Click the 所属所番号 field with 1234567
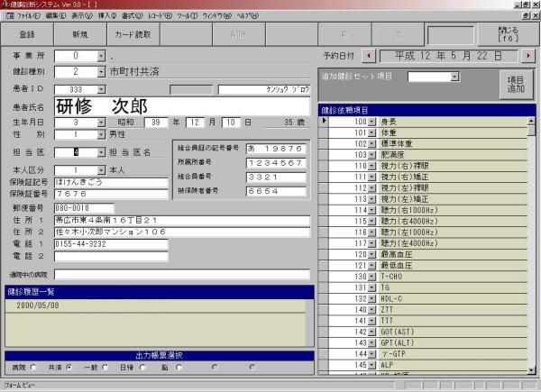Image resolution: width=541 pixels, height=392 pixels. point(276,163)
